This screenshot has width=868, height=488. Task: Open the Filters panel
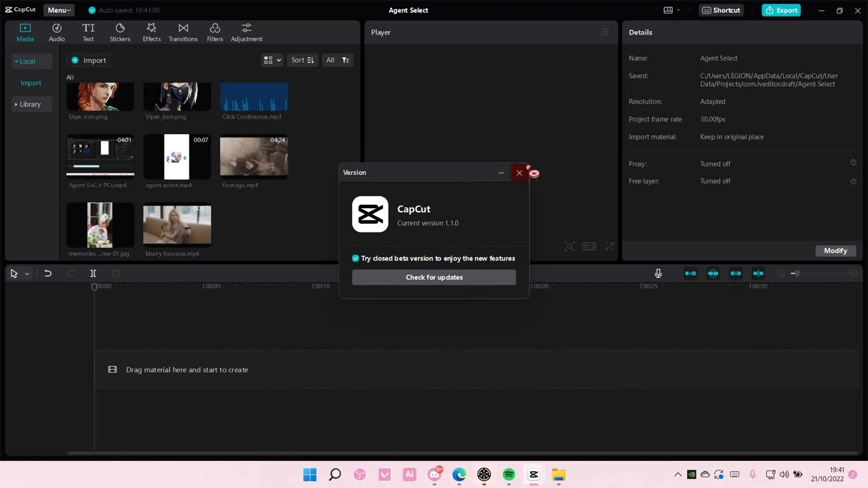[215, 32]
